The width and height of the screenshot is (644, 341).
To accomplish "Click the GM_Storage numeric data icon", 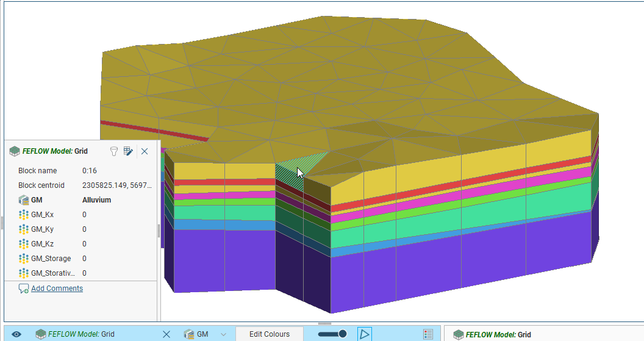I will (x=24, y=259).
